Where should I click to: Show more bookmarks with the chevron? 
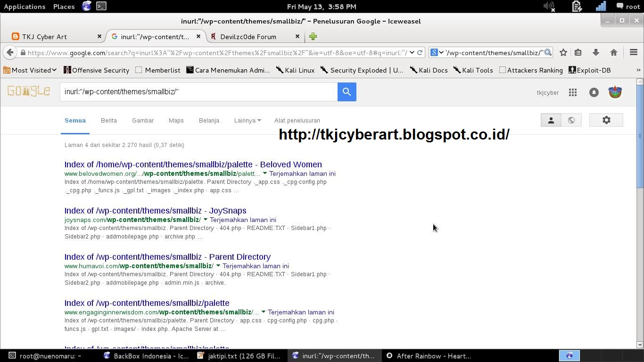638,70
